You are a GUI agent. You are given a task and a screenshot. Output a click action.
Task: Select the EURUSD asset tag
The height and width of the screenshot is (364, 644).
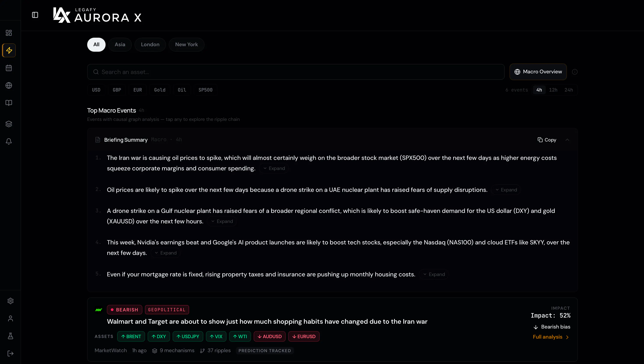(x=304, y=336)
